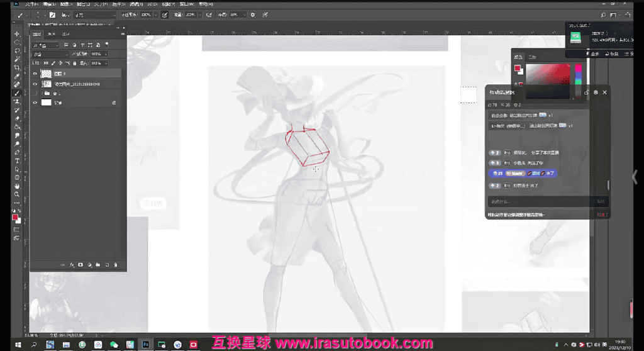
Task: Open layer fill dropdown arrow
Action: (x=106, y=64)
